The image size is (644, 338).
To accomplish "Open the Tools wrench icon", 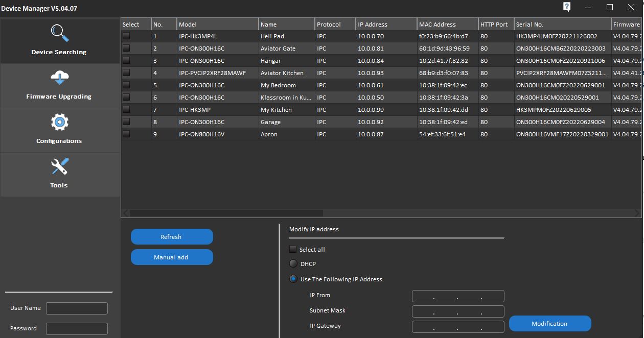I will 60,167.
